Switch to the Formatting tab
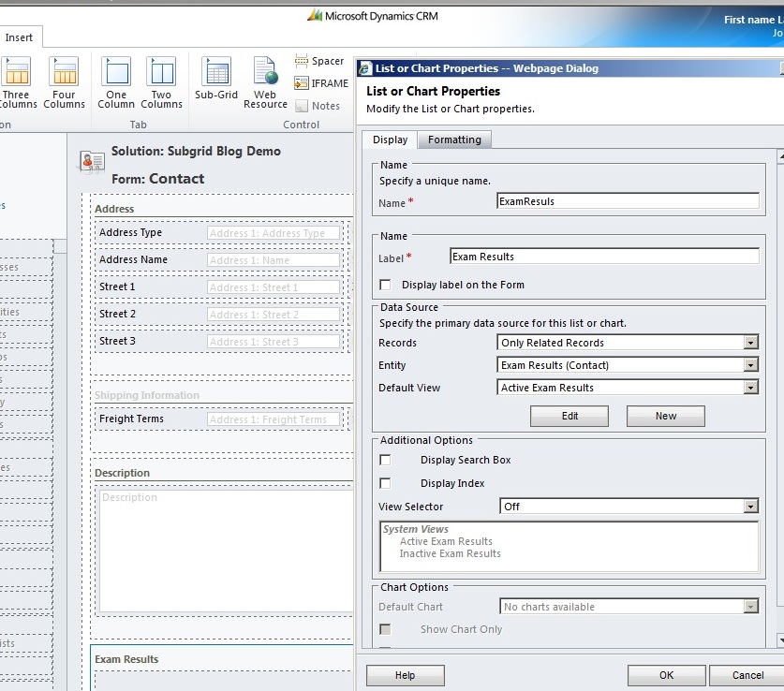The image size is (784, 691). [x=454, y=139]
